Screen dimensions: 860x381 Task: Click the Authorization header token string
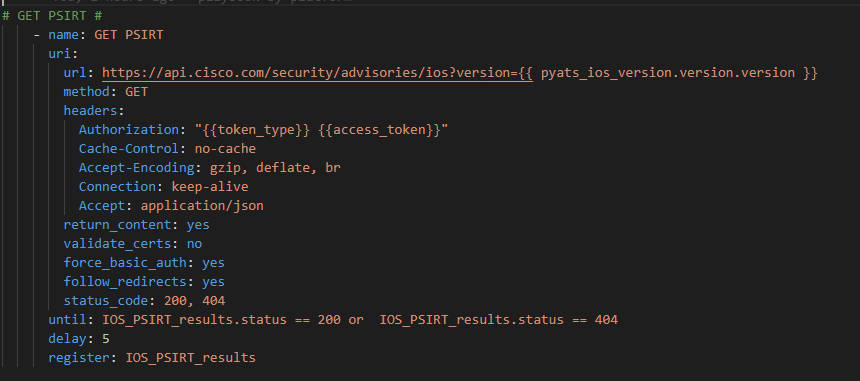click(x=321, y=130)
